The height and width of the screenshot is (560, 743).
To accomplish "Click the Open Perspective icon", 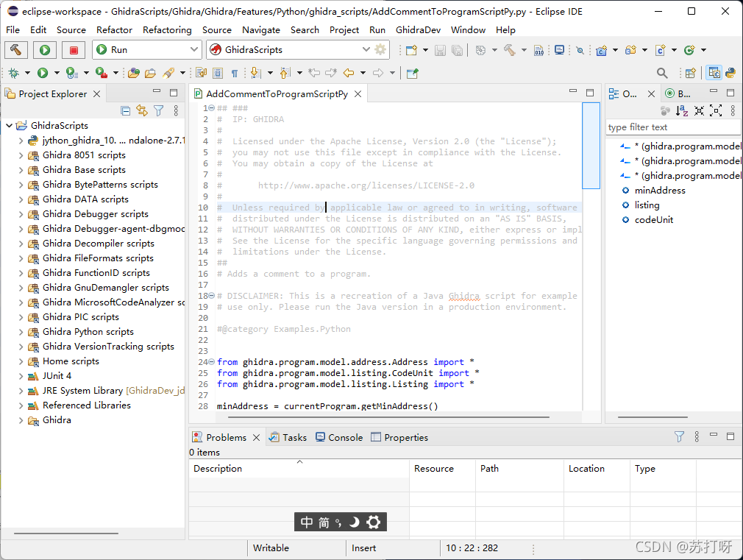I will click(x=691, y=73).
